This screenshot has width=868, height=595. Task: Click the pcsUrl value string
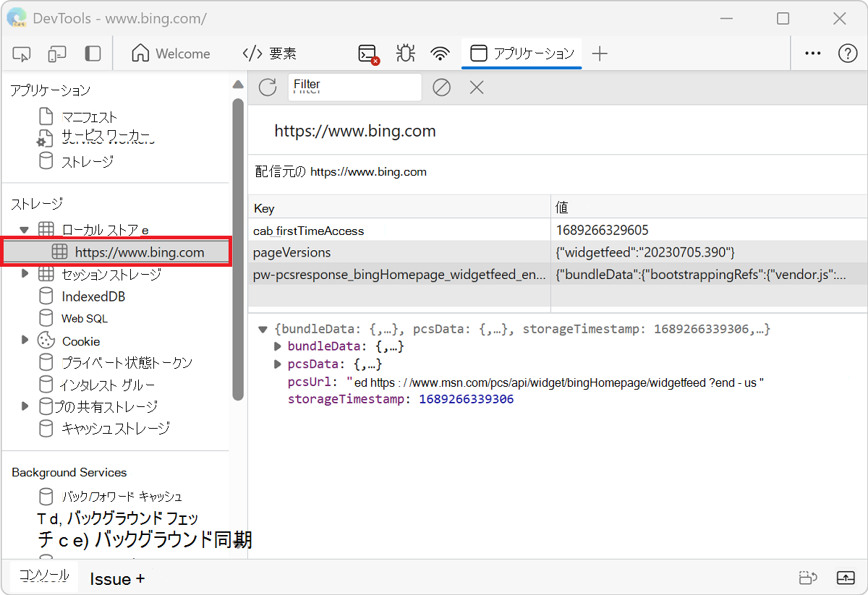point(556,382)
